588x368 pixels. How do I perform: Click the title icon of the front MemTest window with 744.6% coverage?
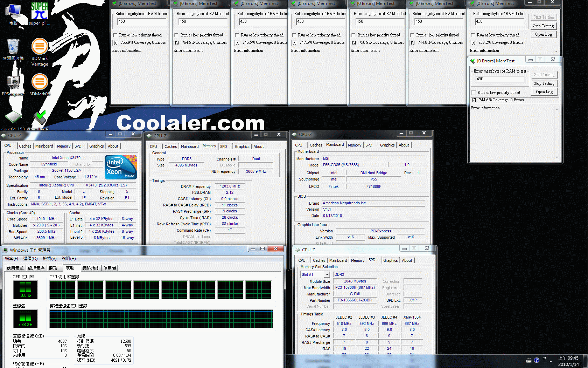tap(472, 61)
